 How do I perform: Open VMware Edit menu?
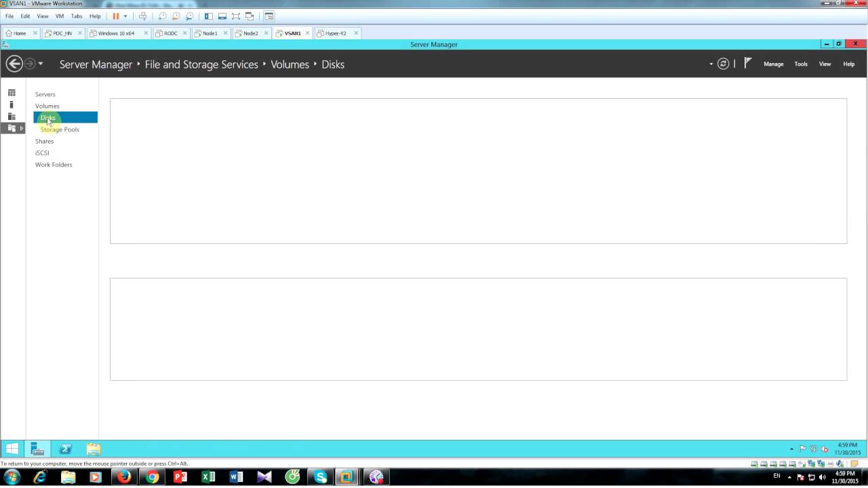(25, 16)
